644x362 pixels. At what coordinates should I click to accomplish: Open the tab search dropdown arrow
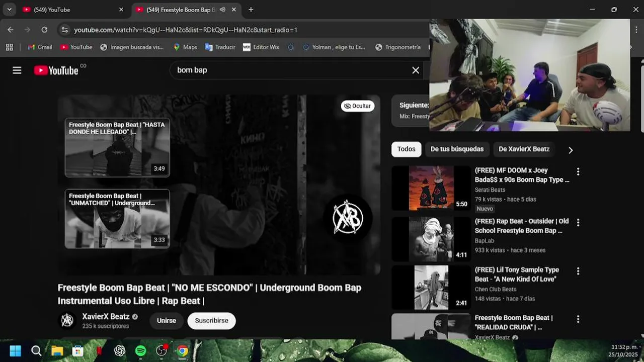pos(9,10)
